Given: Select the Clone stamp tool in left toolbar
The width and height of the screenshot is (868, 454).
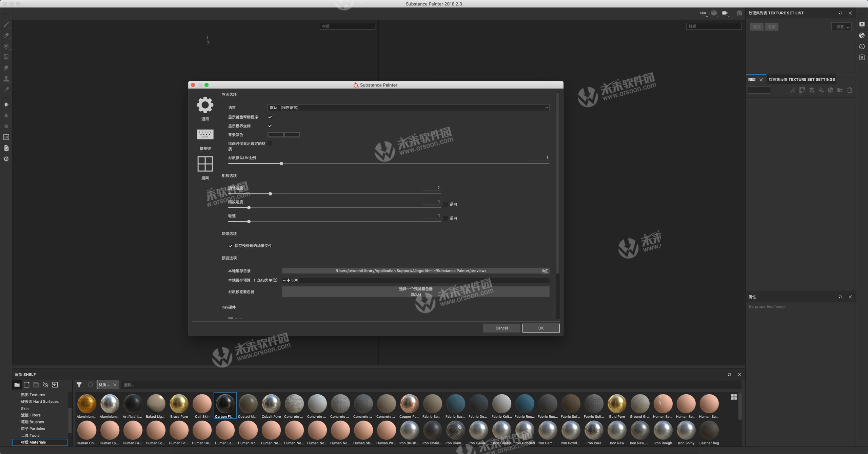Looking at the screenshot, I should click(x=6, y=79).
